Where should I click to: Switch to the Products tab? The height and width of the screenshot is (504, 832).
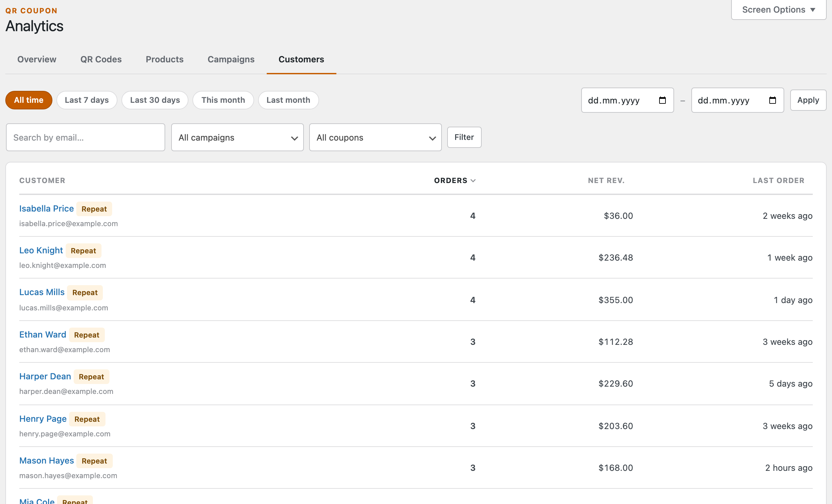tap(165, 59)
